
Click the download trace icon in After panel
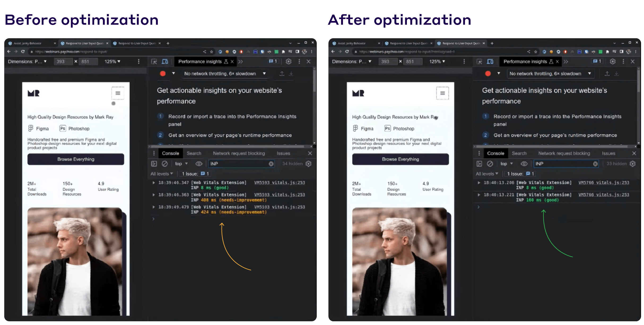point(616,74)
